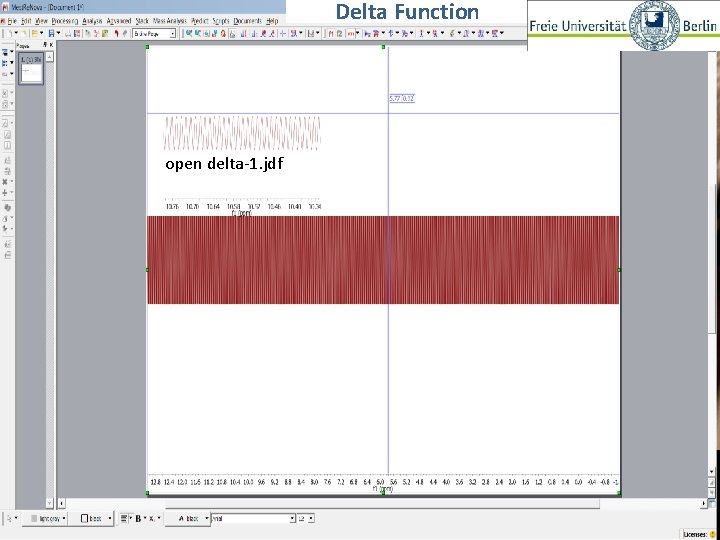Pin the Pages panel
The width and height of the screenshot is (720, 540).
[x=45, y=45]
